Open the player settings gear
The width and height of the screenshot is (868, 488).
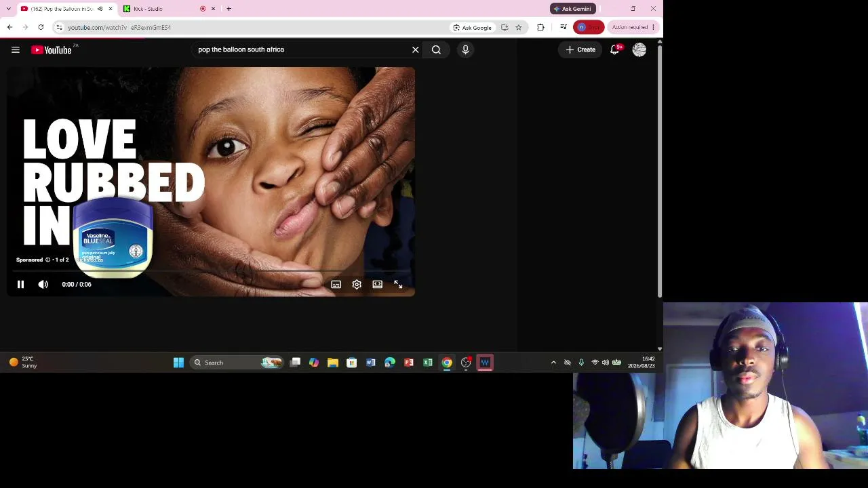coord(357,285)
